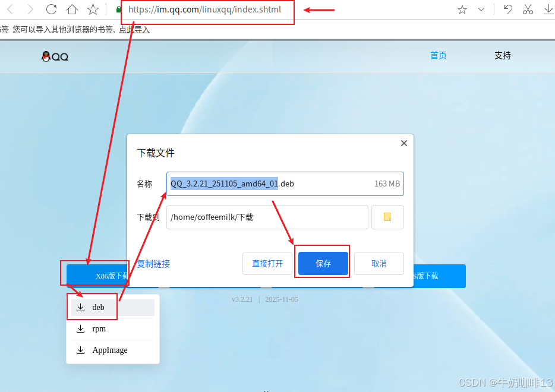555x392 pixels.
Task: Focus the address bar with im.qq.com URL
Action: coord(205,10)
